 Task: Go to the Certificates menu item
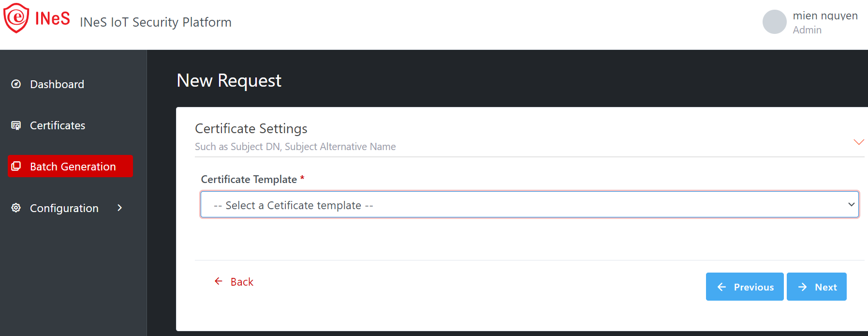tap(58, 125)
